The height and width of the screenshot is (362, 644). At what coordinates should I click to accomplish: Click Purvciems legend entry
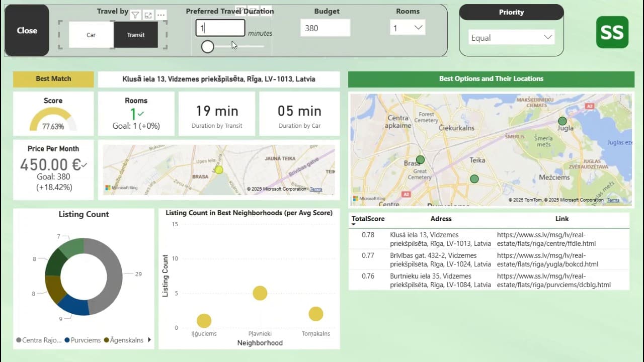(83, 340)
